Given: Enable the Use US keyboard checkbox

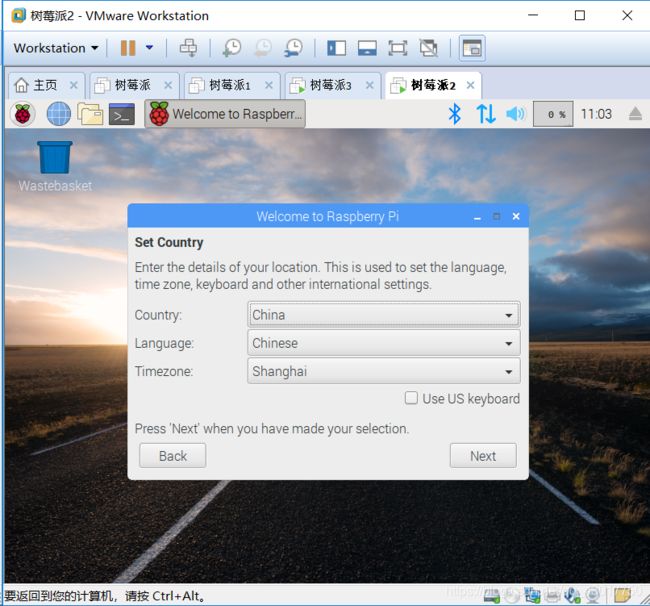Looking at the screenshot, I should pos(411,398).
